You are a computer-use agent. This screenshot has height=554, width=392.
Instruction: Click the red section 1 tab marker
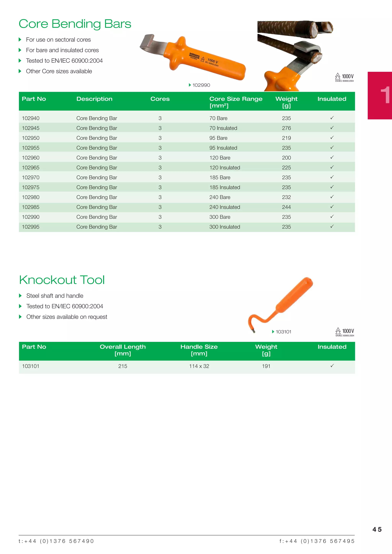click(380, 95)
